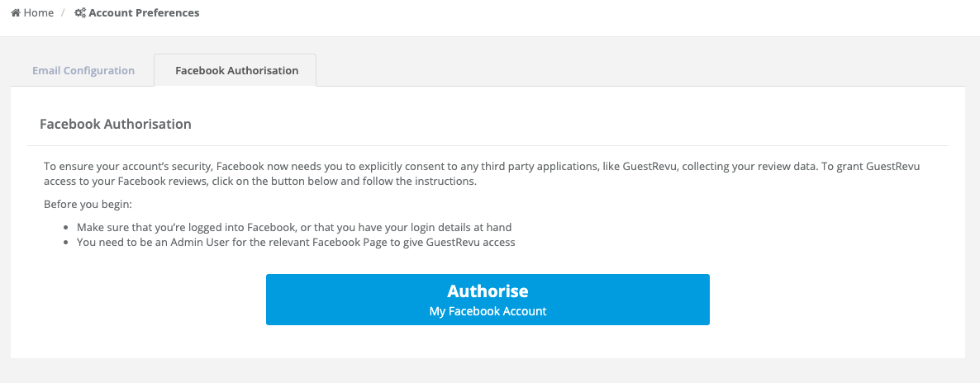Click the empty white area beside the Authorise button
Image resolution: width=980 pixels, height=383 pixels.
[x=831, y=300]
